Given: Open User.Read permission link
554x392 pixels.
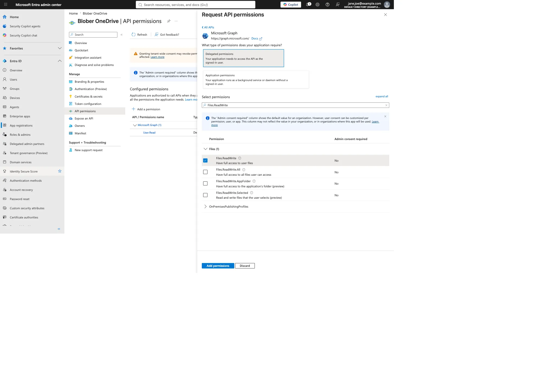Looking at the screenshot, I should [149, 133].
